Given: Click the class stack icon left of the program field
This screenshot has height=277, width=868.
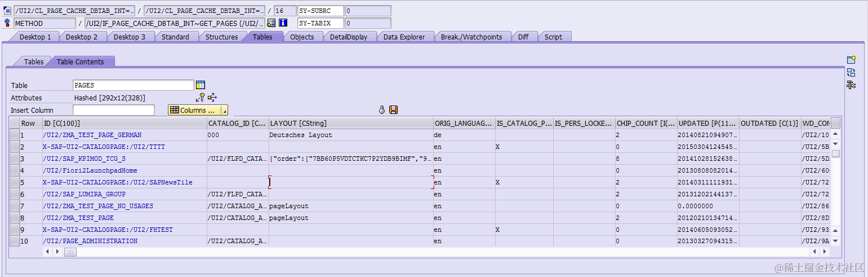Looking at the screenshot, I should tap(7, 11).
